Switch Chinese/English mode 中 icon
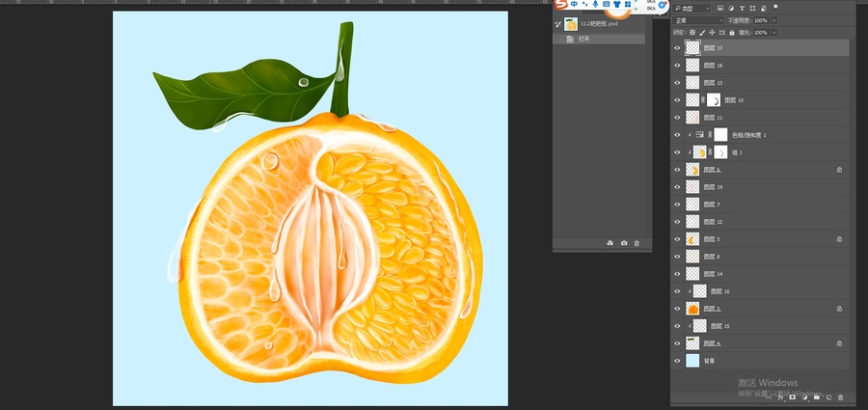The image size is (868, 410). click(575, 5)
